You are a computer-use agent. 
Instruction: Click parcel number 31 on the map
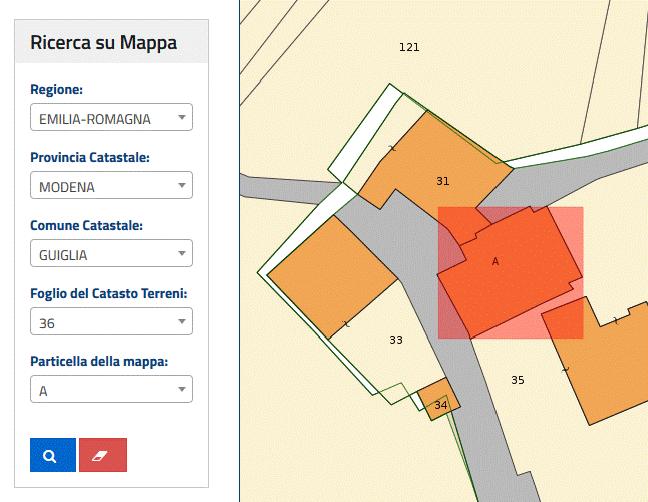(443, 181)
